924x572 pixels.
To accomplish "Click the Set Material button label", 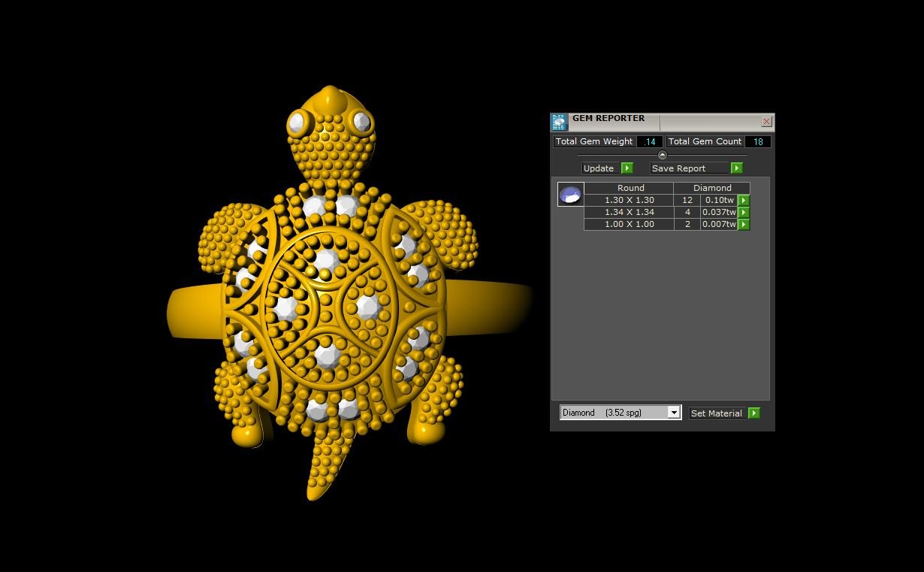I will point(717,413).
